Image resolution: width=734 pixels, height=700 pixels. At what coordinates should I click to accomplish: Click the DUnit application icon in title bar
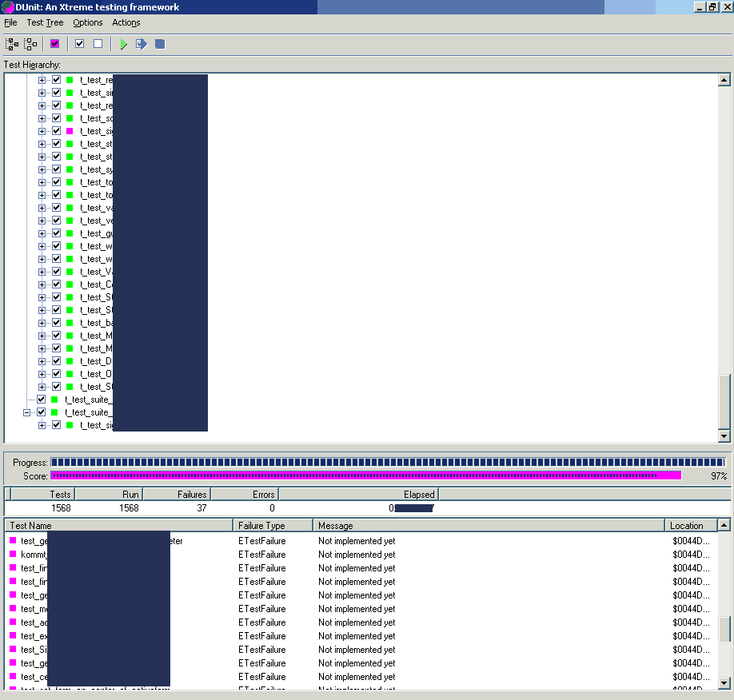(7, 7)
